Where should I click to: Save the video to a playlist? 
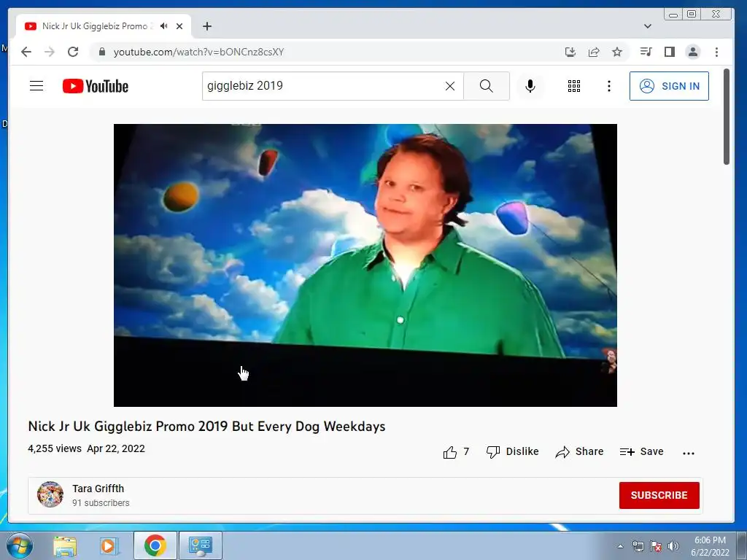[641, 452]
